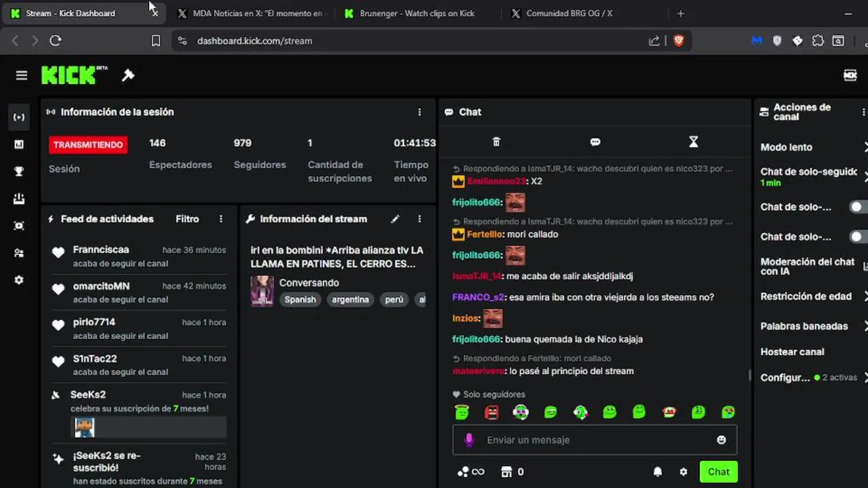Switch to the Brunenger - Watch clips on Kick tab

pyautogui.click(x=417, y=13)
